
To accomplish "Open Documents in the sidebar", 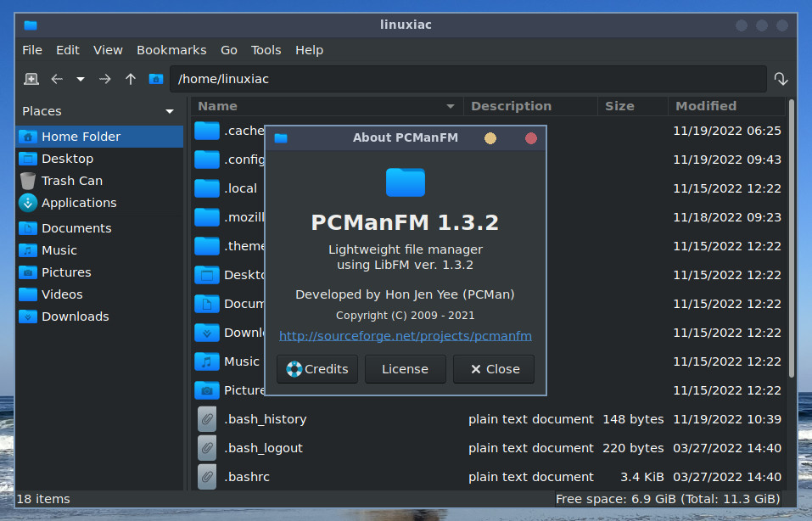I will [99, 228].
